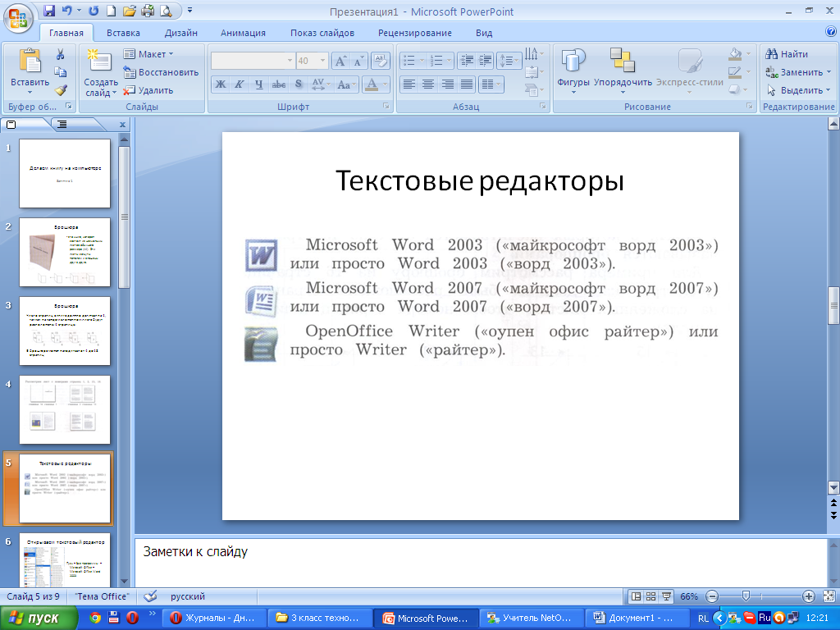Expand the Макет layout dropdown
The image size is (840, 630).
(148, 54)
